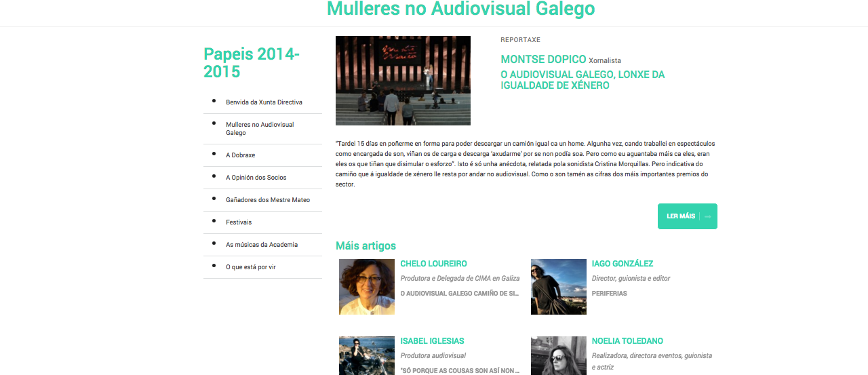Click the Papeis 2014-2015 sidebar heading
Image resolution: width=868 pixels, height=375 pixels.
click(x=252, y=62)
